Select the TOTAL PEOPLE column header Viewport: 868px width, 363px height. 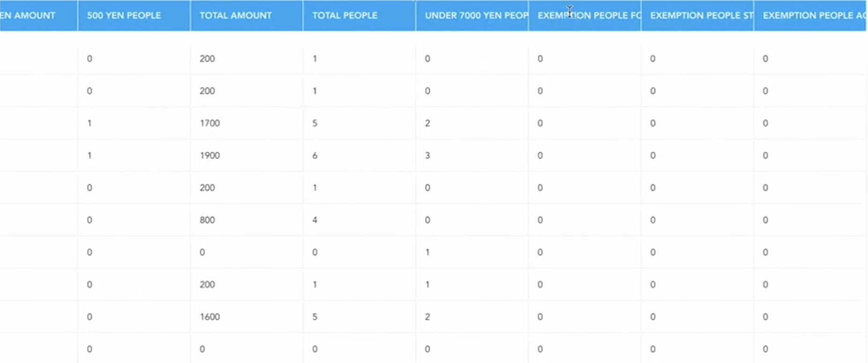tap(345, 15)
